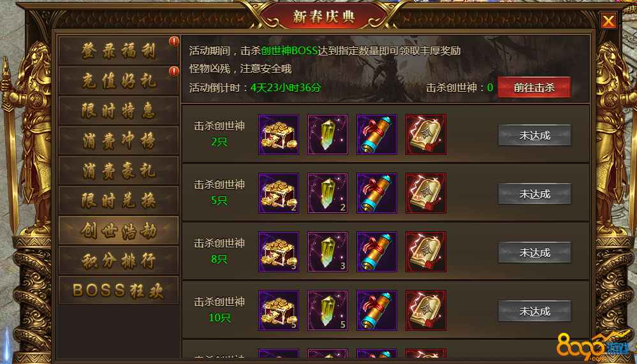Open the 限时兑换 tab
This screenshot has width=637, height=364.
click(118, 200)
